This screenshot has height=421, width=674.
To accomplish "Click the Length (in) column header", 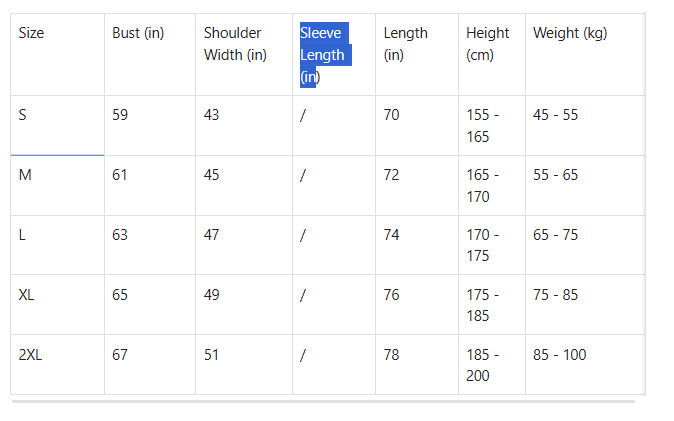I will [x=405, y=44].
